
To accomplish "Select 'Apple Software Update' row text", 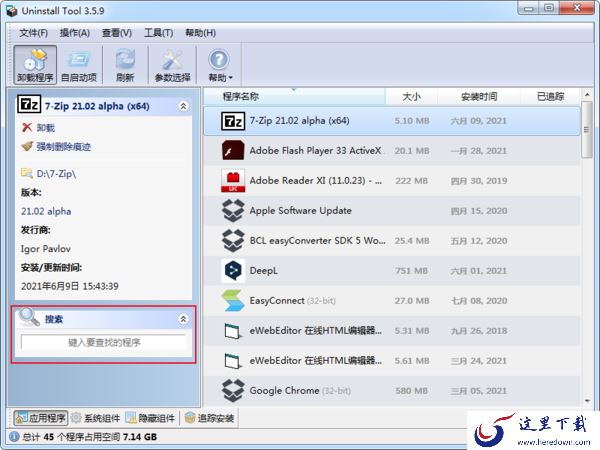I will (x=300, y=211).
